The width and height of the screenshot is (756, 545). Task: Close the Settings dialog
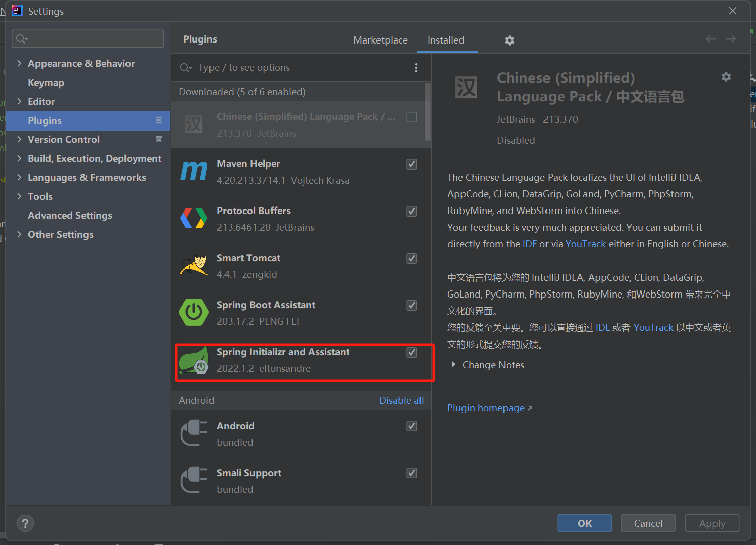(x=732, y=11)
